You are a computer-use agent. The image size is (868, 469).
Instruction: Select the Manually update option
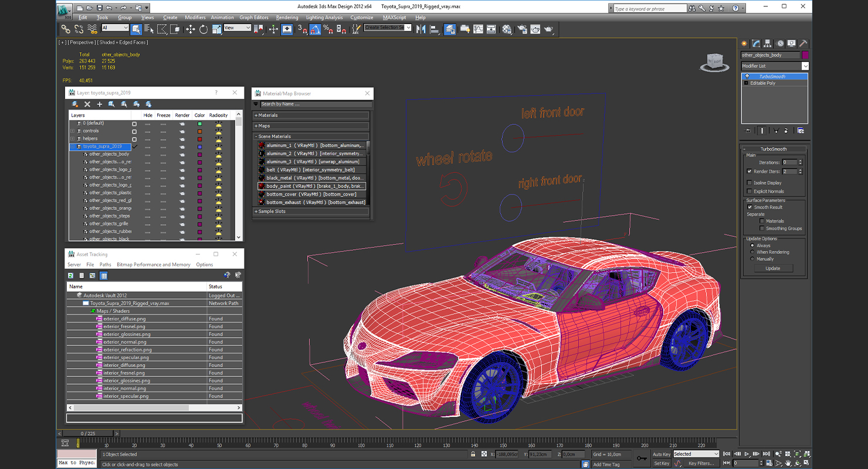pos(752,259)
